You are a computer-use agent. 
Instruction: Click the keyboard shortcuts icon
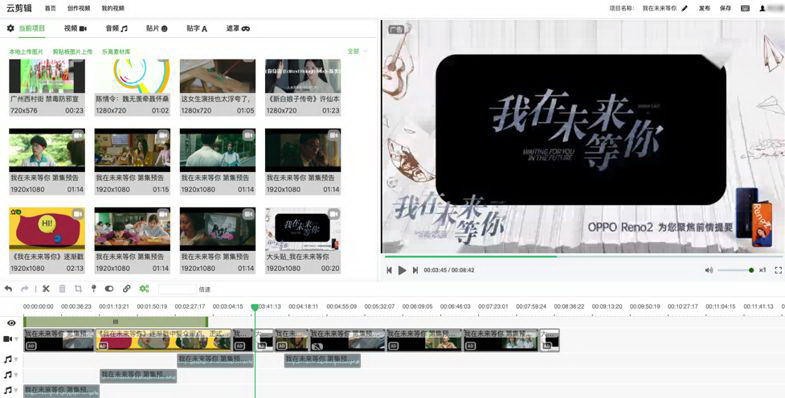click(x=745, y=8)
